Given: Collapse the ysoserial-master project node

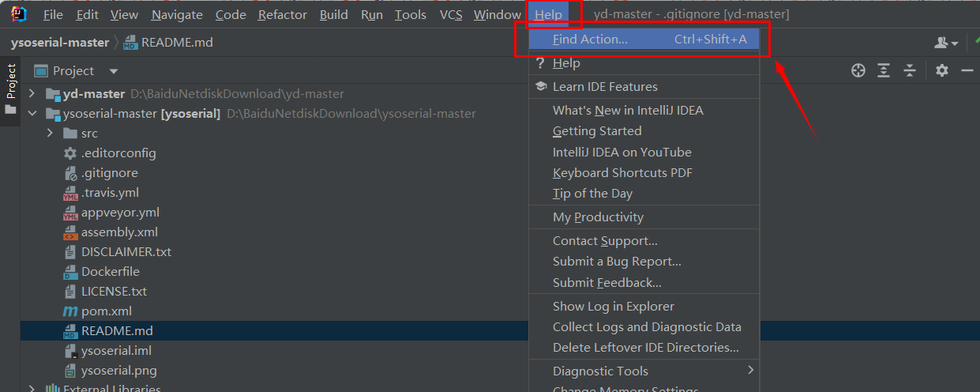Looking at the screenshot, I should point(32,114).
